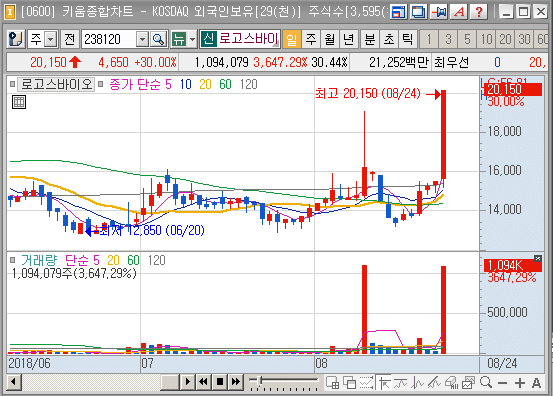This screenshot has width=553, height=396.
Task: Click the pin window icon
Action: pyautogui.click(x=439, y=12)
